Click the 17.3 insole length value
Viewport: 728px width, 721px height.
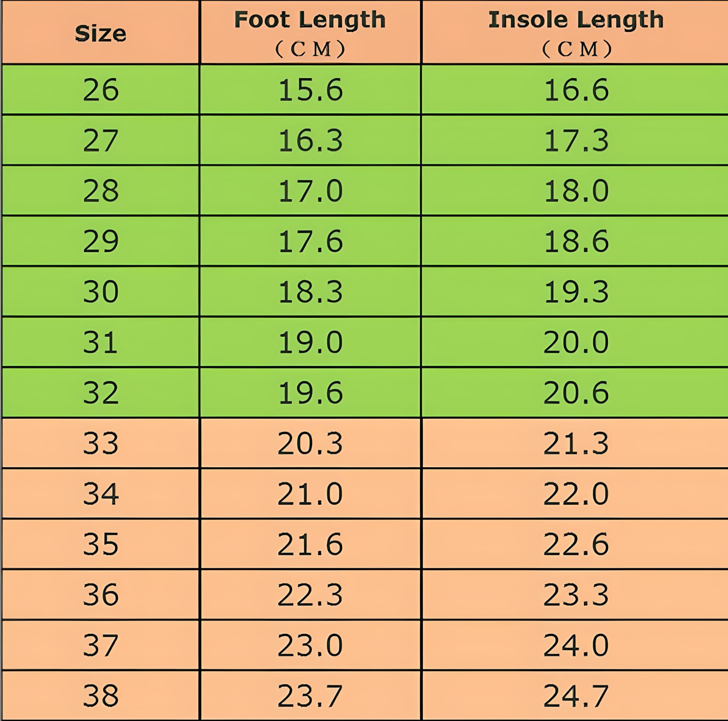coord(575,140)
